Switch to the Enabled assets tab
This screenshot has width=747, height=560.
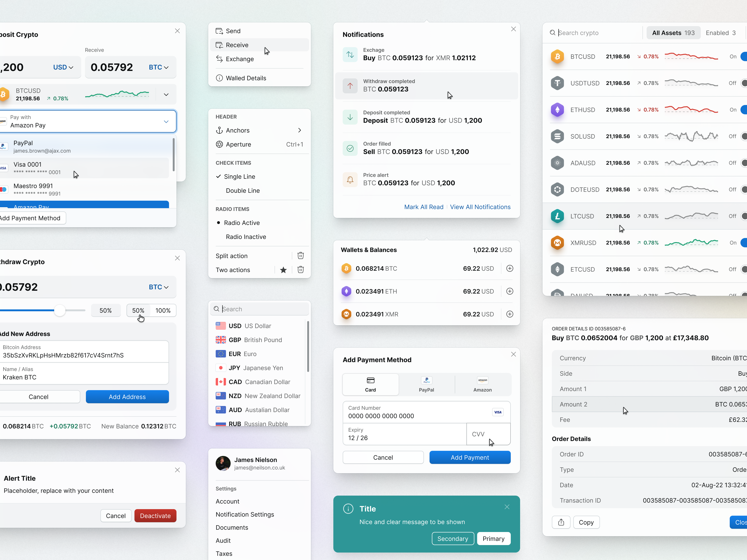721,33
